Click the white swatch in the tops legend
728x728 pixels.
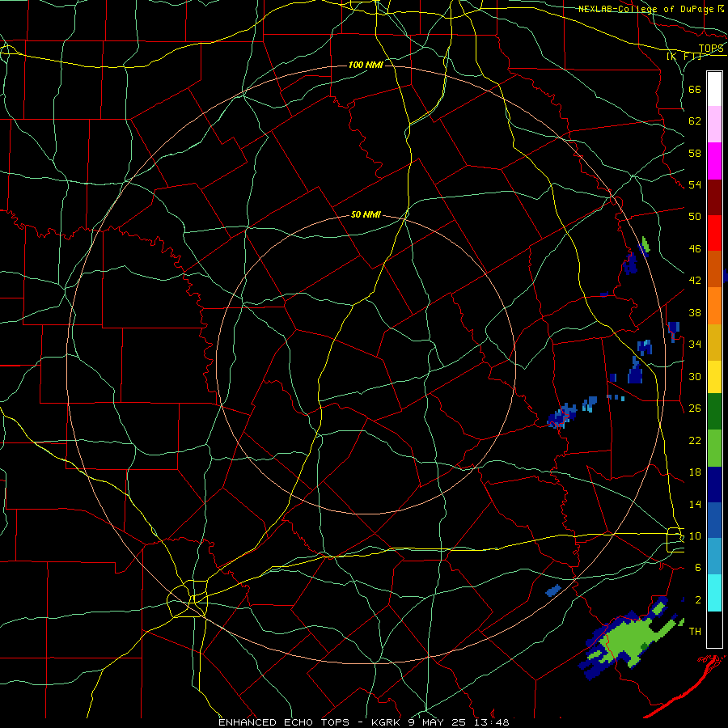pyautogui.click(x=714, y=89)
